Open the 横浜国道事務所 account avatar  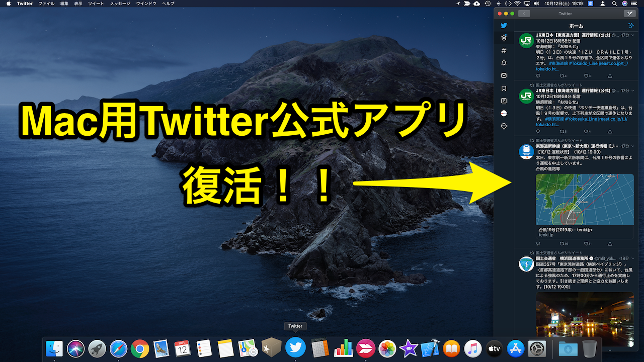526,263
